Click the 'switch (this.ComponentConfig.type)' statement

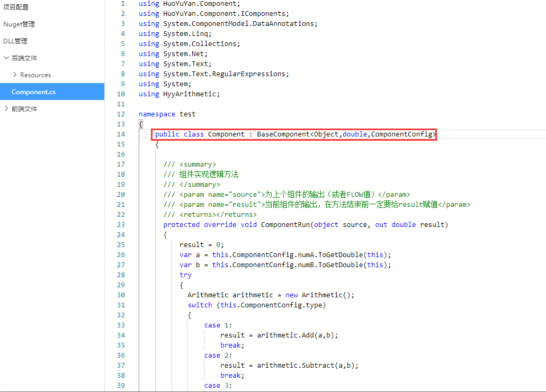(257, 305)
